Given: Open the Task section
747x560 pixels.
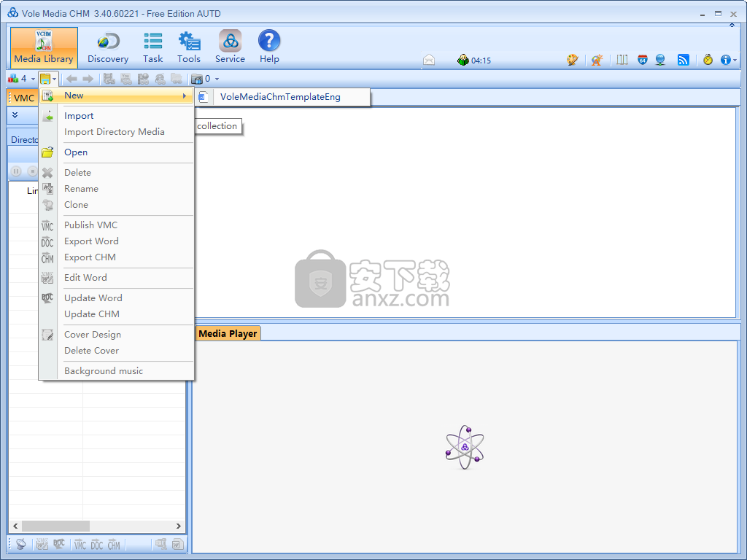Looking at the screenshot, I should pos(153,47).
